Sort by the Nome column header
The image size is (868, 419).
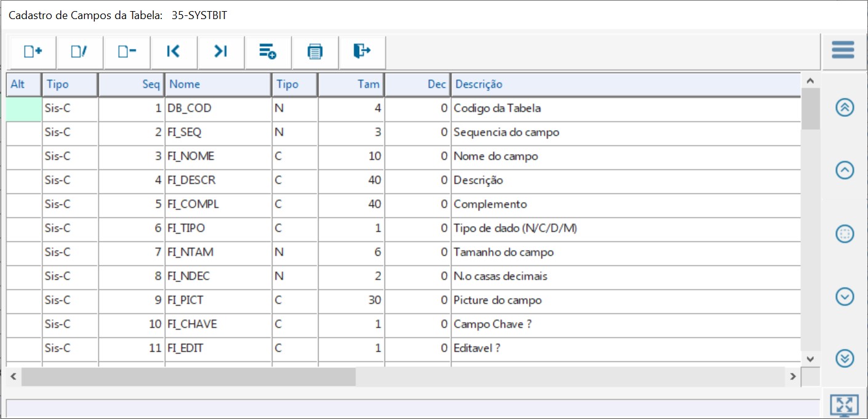[x=218, y=84]
